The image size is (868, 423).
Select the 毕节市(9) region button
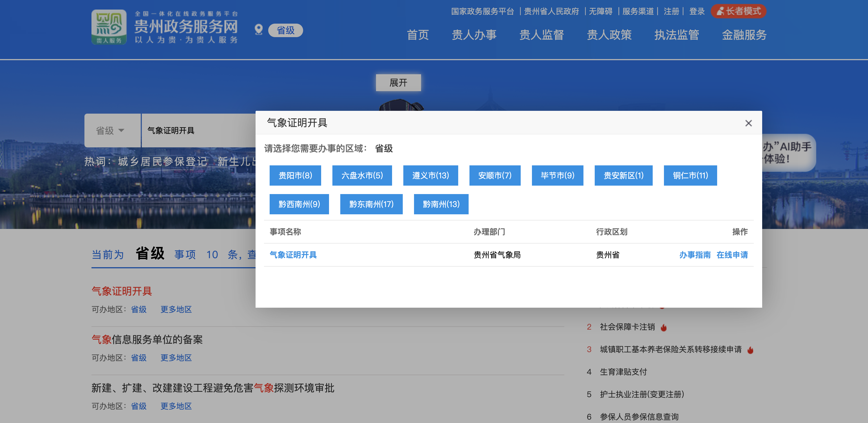coord(557,175)
